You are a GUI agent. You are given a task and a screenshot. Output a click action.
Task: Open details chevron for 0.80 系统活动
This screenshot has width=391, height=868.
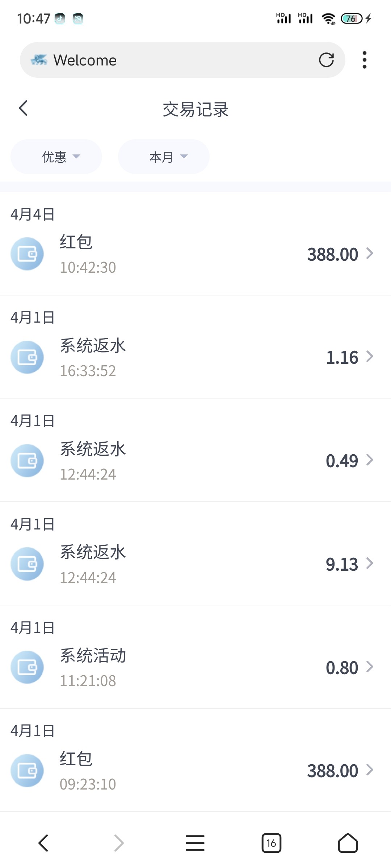370,667
